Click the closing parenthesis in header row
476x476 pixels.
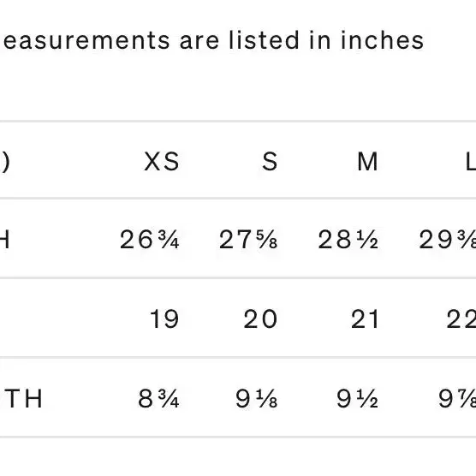point(5,163)
